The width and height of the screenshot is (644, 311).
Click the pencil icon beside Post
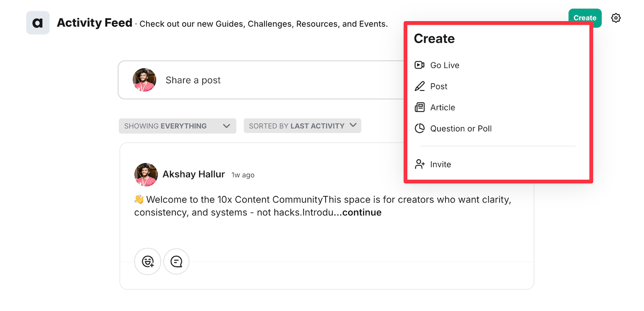(420, 87)
